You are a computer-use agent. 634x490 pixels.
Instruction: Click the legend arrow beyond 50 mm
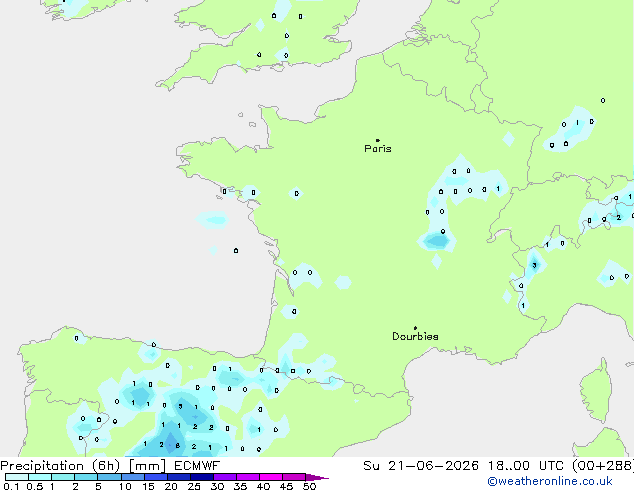(x=317, y=477)
